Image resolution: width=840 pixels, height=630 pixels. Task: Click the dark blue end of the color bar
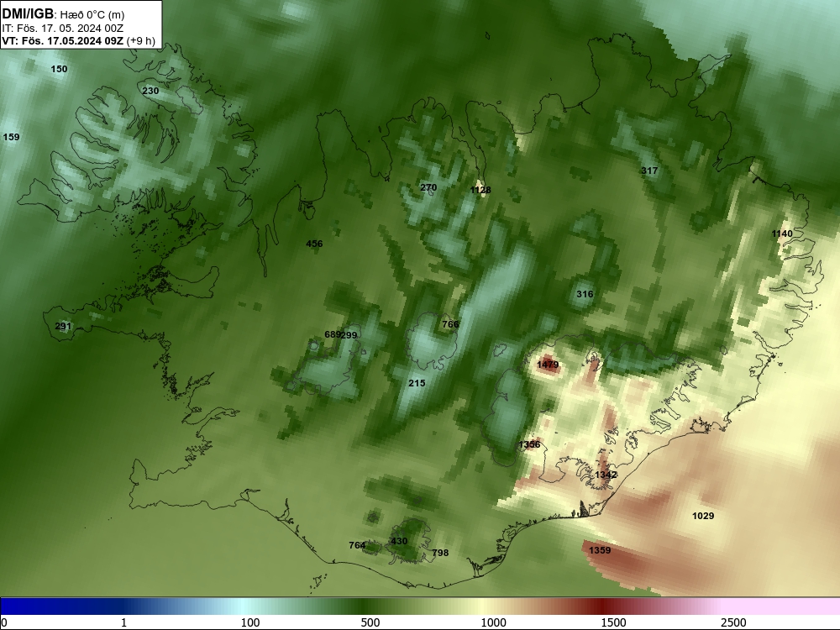[x=32, y=606]
